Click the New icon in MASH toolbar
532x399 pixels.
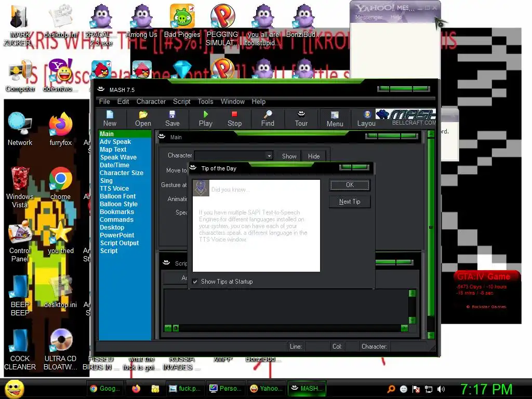click(110, 118)
